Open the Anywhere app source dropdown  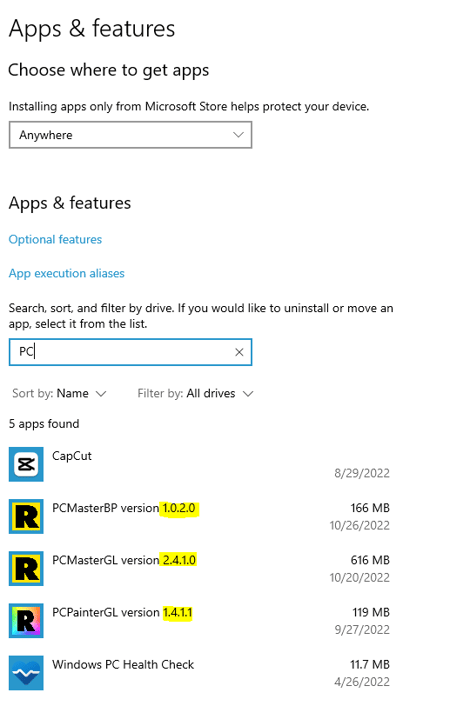tap(131, 135)
